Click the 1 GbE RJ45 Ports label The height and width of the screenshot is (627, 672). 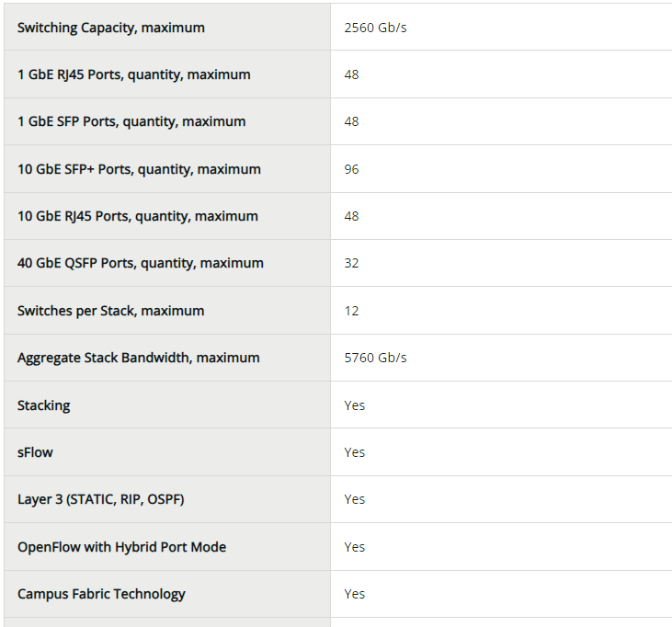[x=133, y=74]
